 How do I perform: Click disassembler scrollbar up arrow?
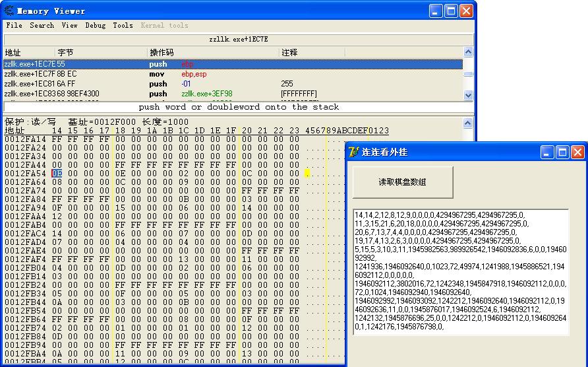[x=468, y=52]
